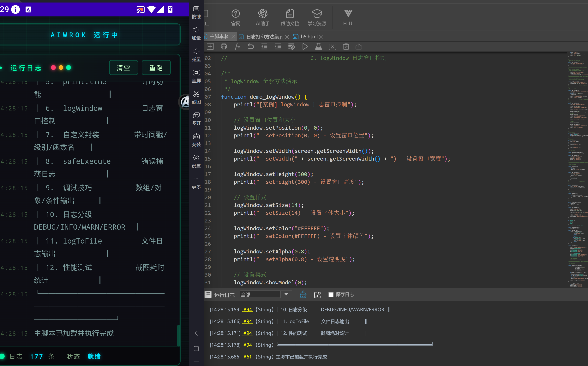The height and width of the screenshot is (366, 588).
Task: Open the 按键 keyboard panel
Action: tap(196, 12)
